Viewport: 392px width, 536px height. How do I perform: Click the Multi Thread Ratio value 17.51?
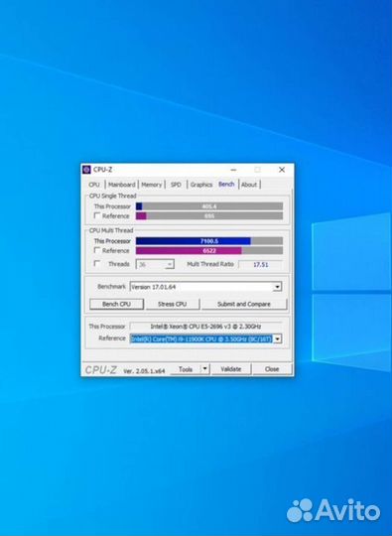tap(261, 264)
